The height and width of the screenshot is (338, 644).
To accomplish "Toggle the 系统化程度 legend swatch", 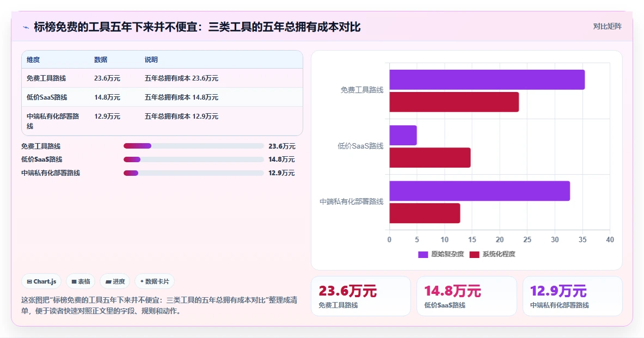I will point(474,254).
